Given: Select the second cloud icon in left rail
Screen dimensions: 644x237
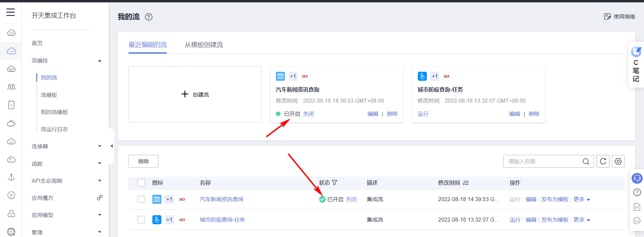Looking at the screenshot, I should [x=11, y=51].
